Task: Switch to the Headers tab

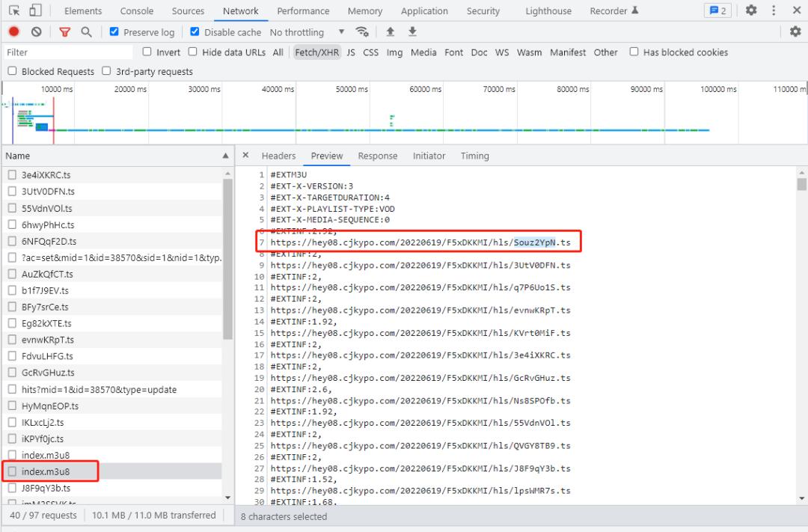Action: tap(278, 156)
